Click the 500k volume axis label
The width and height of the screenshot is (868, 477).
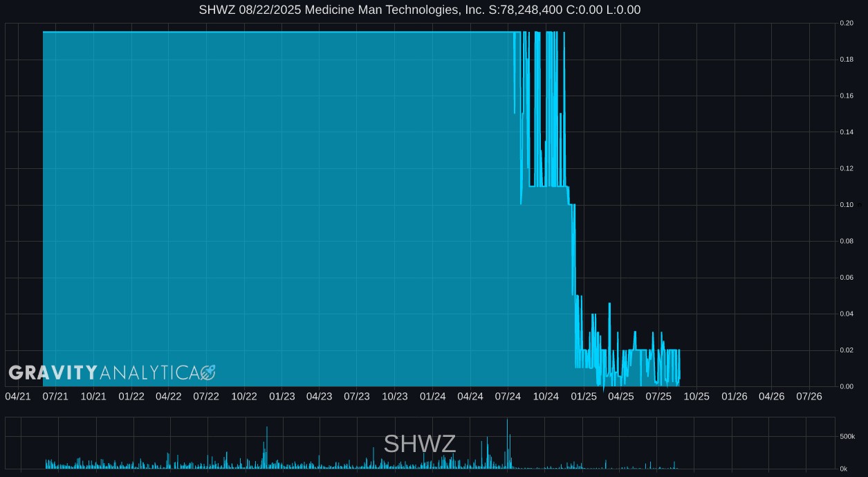(848, 437)
